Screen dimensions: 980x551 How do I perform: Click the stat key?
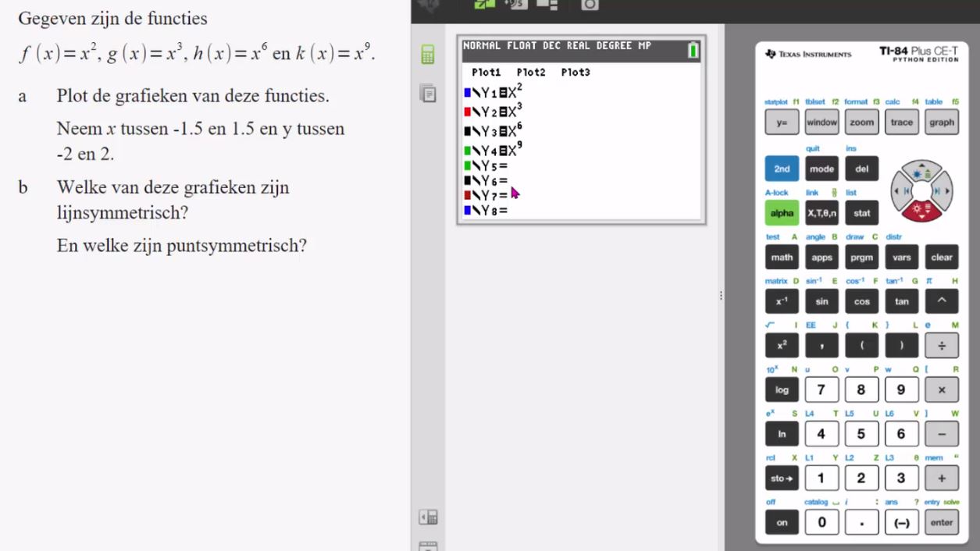pyautogui.click(x=862, y=213)
